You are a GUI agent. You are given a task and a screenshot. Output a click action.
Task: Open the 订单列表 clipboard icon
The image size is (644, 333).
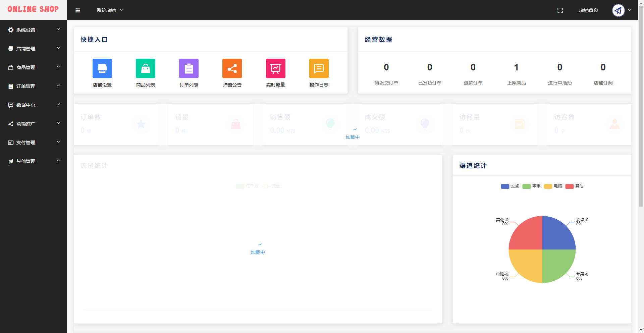pyautogui.click(x=189, y=68)
